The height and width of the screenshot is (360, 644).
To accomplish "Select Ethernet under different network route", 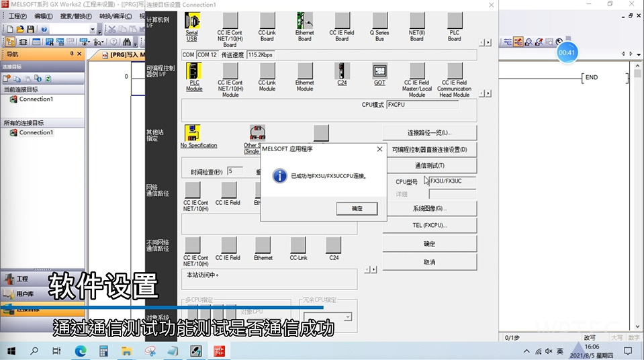I will pos(263,245).
